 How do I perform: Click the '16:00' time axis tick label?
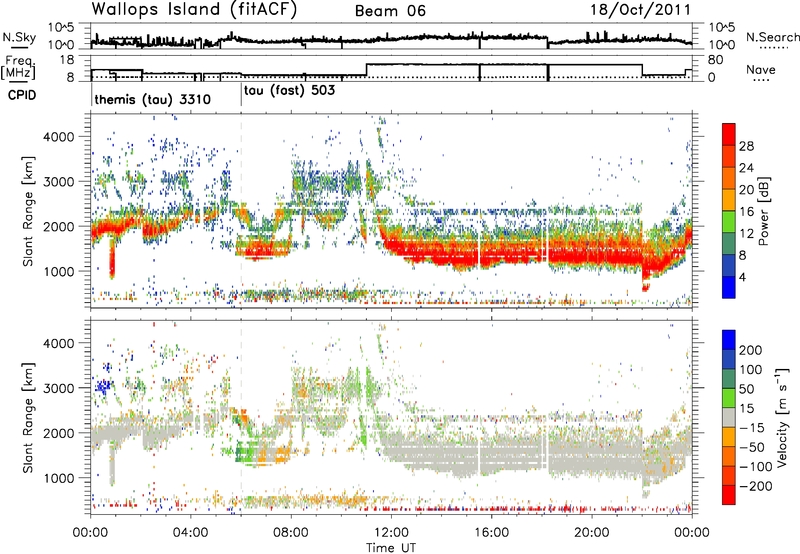coord(491,532)
